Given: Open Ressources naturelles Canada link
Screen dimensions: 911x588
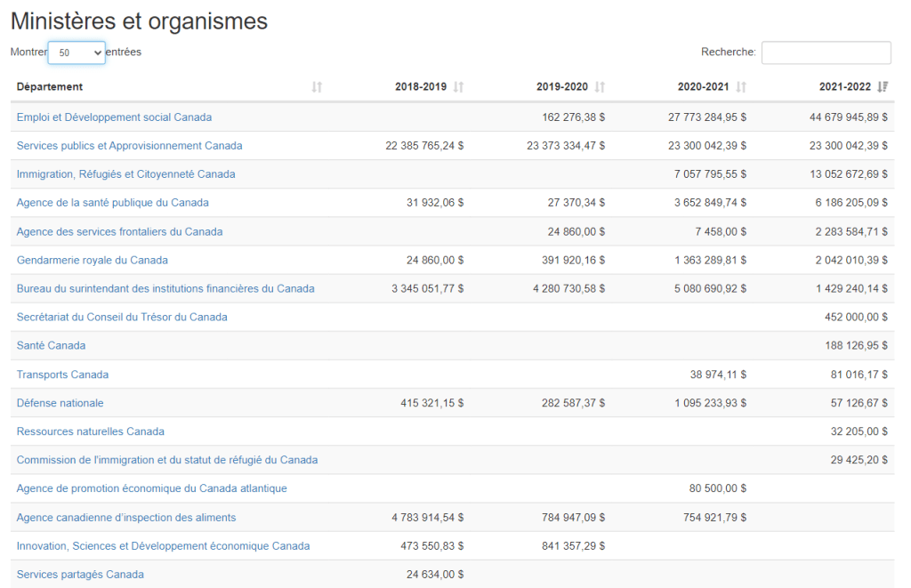Looking at the screenshot, I should 90,431.
